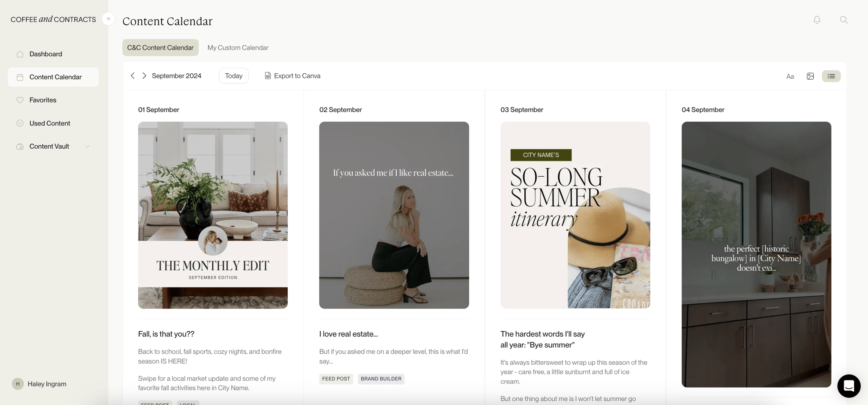The width and height of the screenshot is (868, 405).
Task: Click the Content Calendar icon in sidebar
Action: (19, 77)
